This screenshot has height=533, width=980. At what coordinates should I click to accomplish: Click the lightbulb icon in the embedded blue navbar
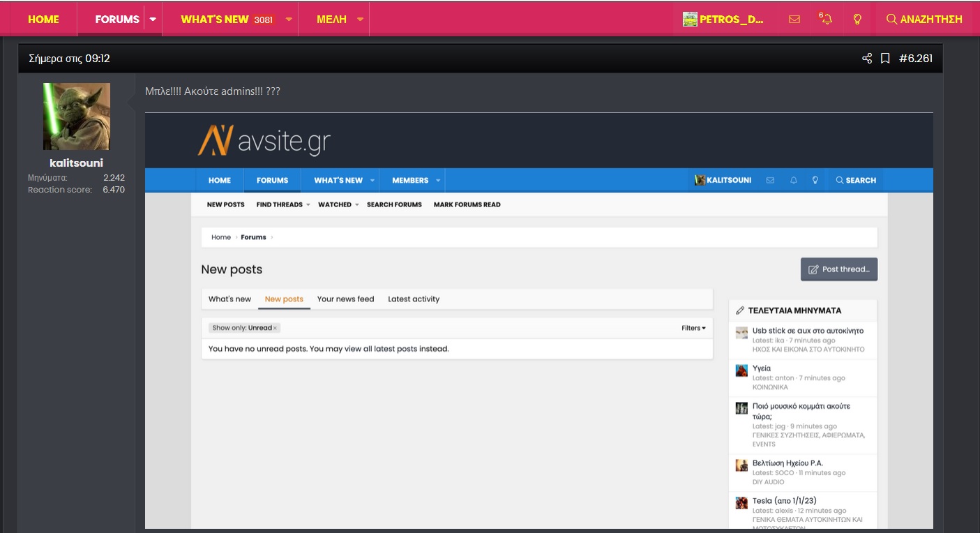click(x=815, y=180)
